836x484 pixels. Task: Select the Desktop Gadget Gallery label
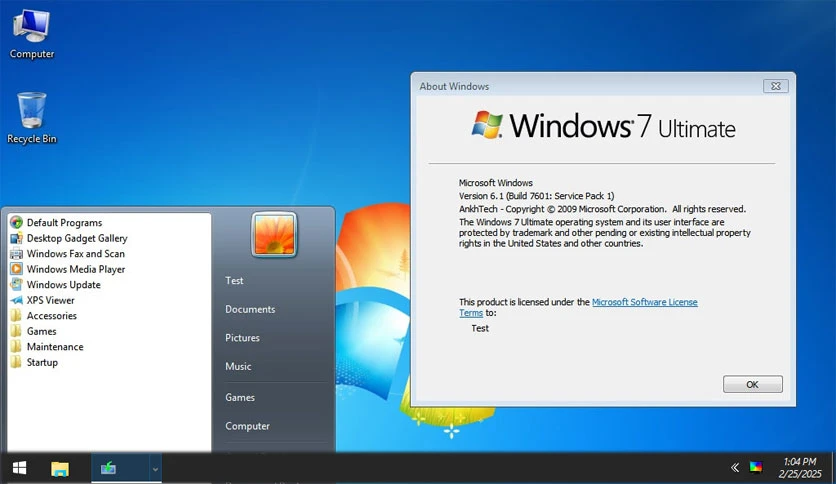pyautogui.click(x=77, y=238)
